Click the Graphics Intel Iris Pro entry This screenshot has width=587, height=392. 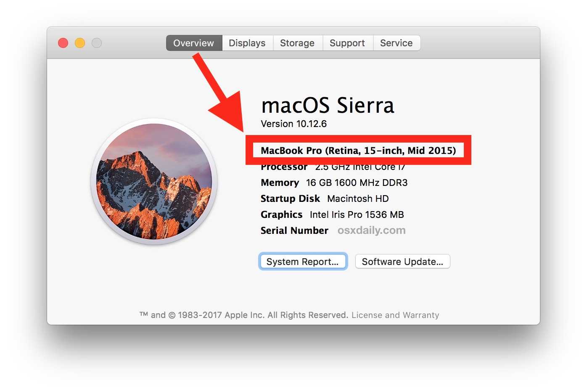click(x=357, y=215)
